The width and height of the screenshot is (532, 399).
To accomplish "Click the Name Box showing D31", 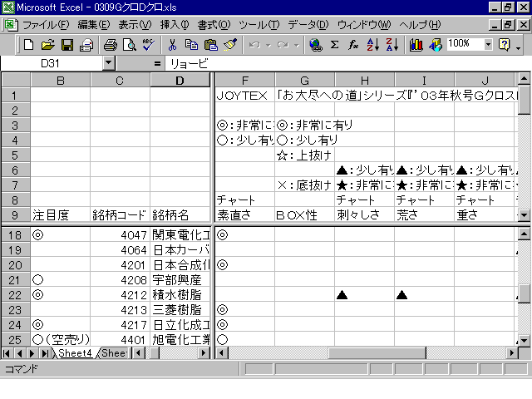I will (x=52, y=63).
